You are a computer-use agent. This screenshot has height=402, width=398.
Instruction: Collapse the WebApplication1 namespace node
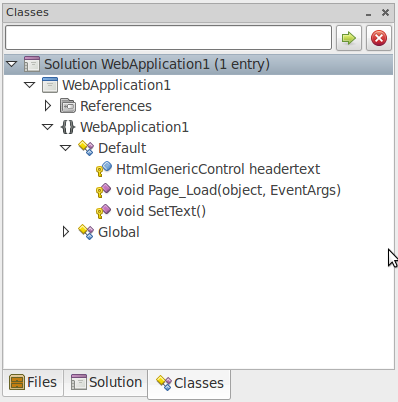click(48, 127)
